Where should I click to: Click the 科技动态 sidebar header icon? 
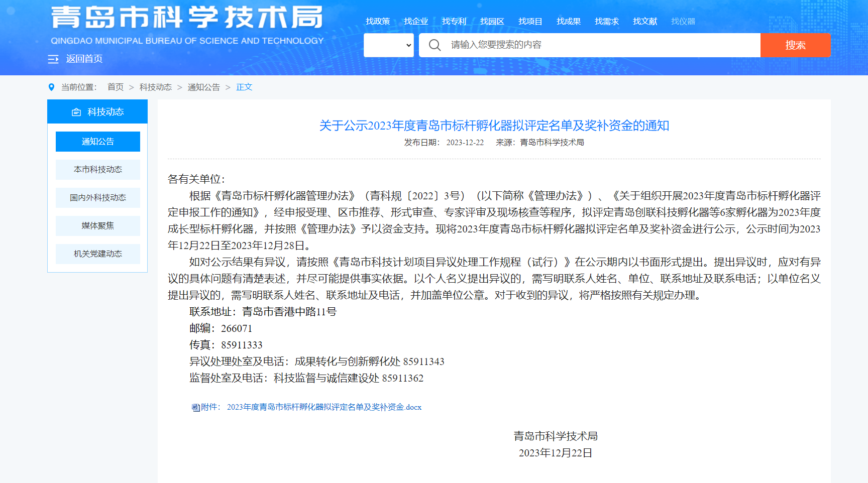click(x=76, y=112)
